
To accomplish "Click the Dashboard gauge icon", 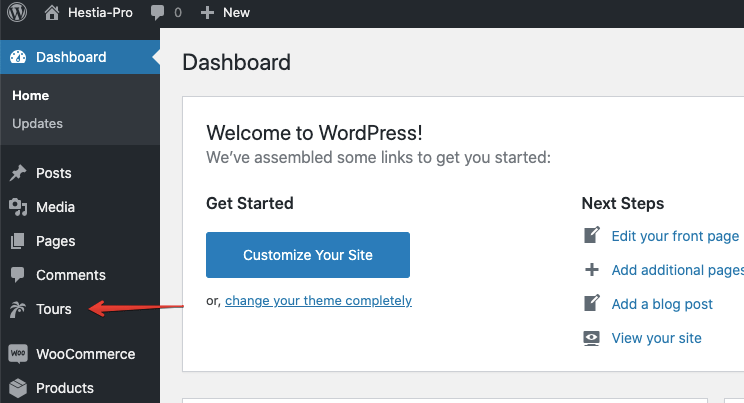I will 18,57.
